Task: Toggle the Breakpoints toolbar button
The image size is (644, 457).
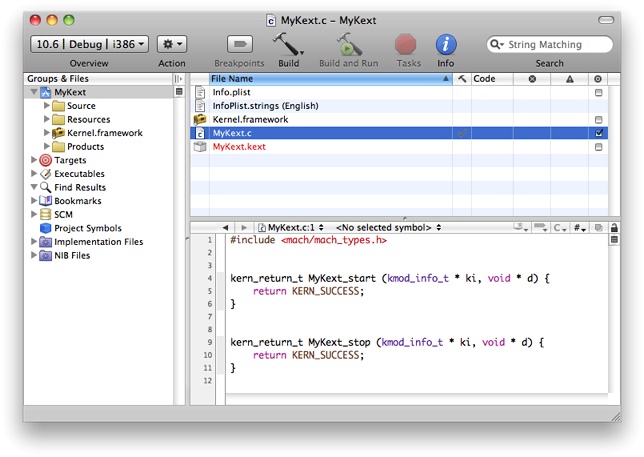Action: 239,44
